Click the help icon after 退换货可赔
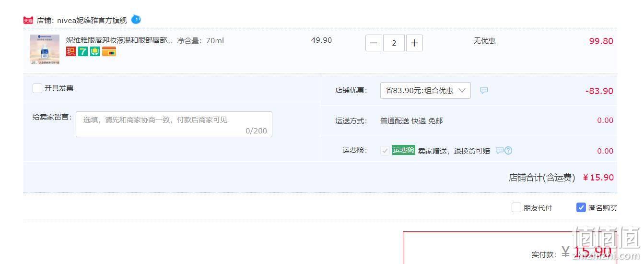This screenshot has height=264, width=644. point(508,150)
